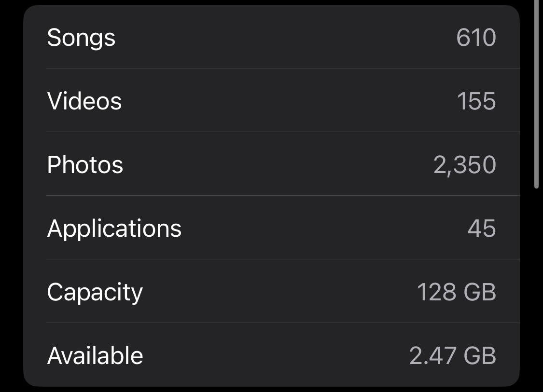Select the Photos row label
The image size is (543, 392).
[x=85, y=165]
